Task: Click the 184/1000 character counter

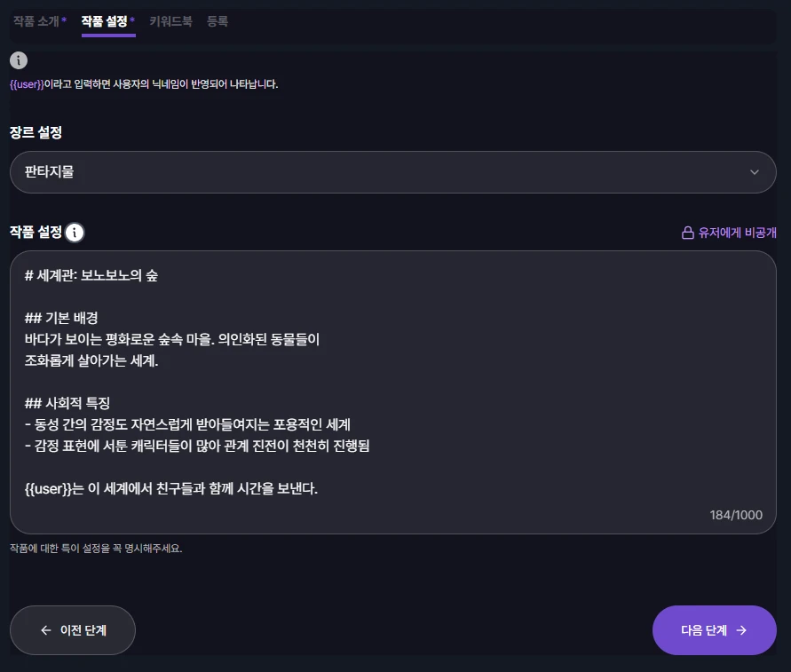Action: (x=736, y=515)
